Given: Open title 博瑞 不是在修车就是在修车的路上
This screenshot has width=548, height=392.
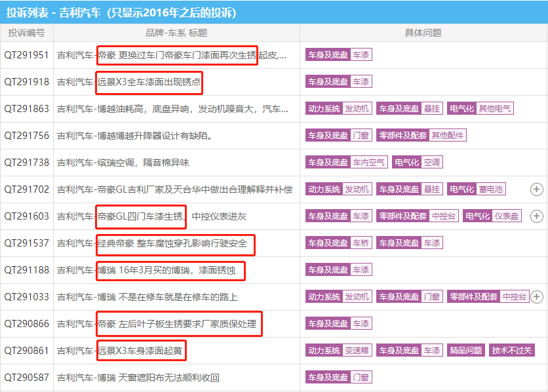Looking at the screenshot, I should (x=167, y=298).
